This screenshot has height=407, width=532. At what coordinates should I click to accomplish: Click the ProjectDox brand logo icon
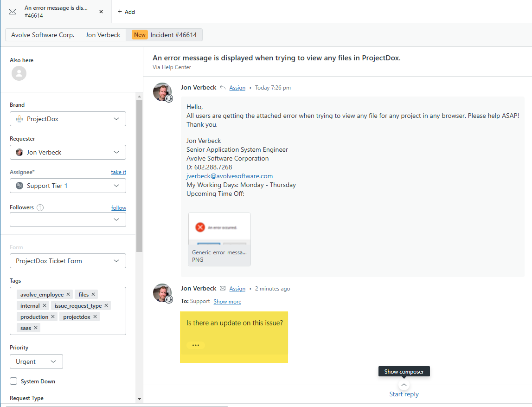[19, 119]
